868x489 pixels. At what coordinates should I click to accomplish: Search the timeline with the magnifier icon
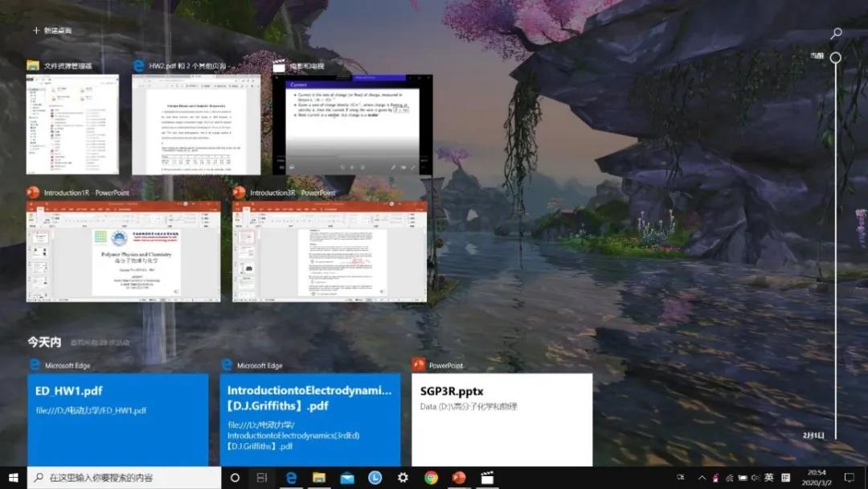pyautogui.click(x=836, y=33)
